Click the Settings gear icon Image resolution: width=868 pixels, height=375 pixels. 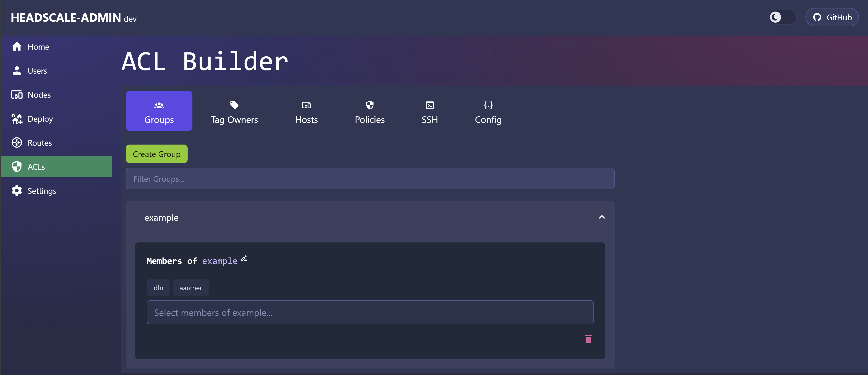(x=17, y=191)
